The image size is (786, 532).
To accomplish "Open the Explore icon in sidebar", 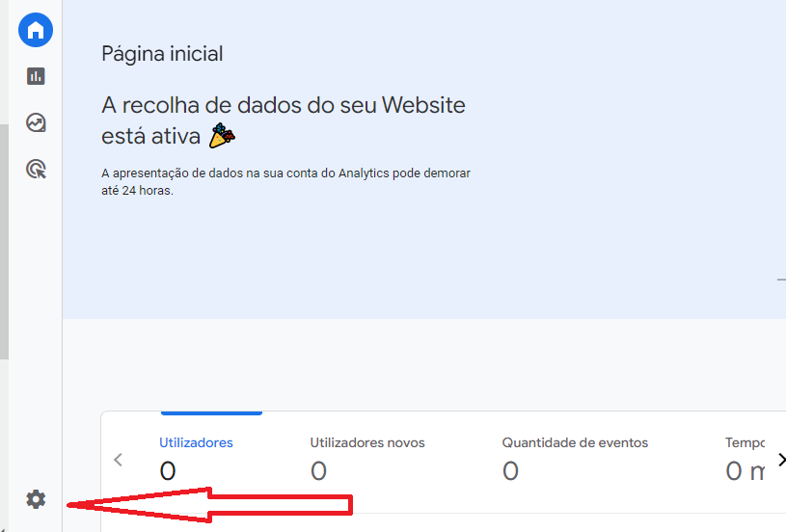I will pyautogui.click(x=36, y=122).
